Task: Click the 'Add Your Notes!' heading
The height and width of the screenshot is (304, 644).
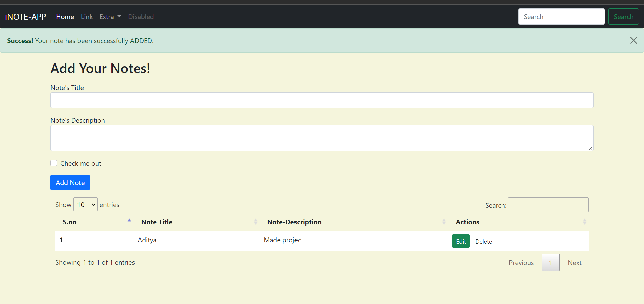Action: (x=100, y=68)
